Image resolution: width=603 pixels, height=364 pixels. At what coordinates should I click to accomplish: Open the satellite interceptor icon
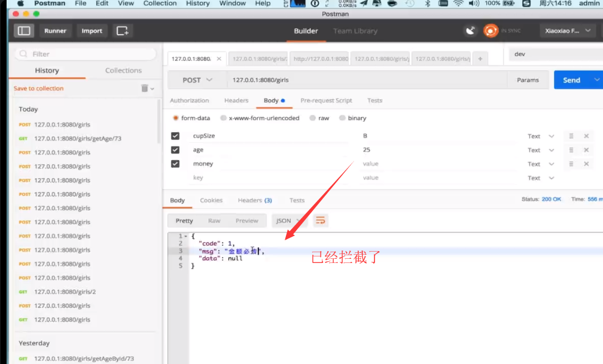tap(470, 30)
